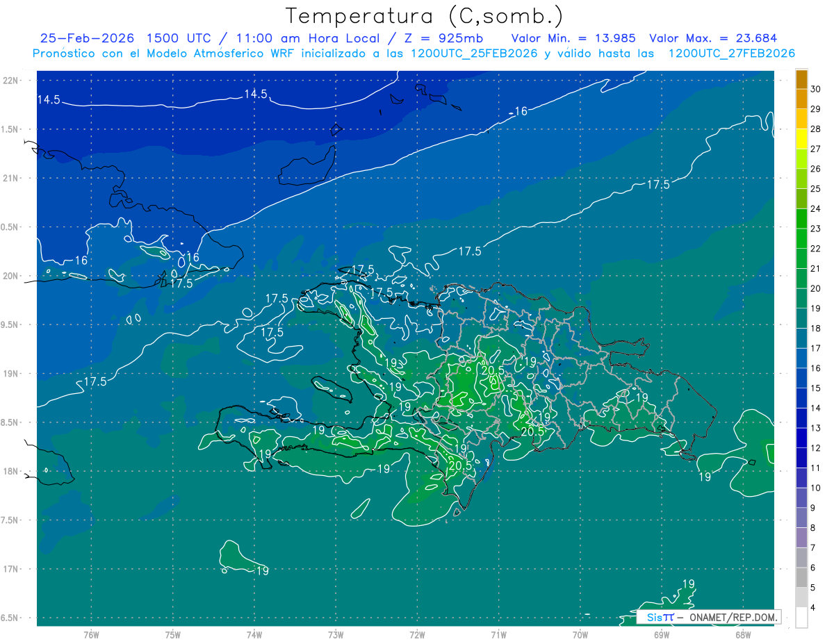Pick the gray colorbar segment between 5 and 6
The height and width of the screenshot is (644, 834).
(801, 578)
